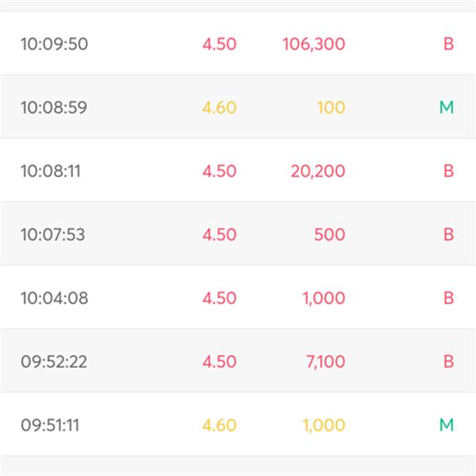The width and height of the screenshot is (476, 476).
Task: Select the 10:09:50 trade row
Action: coord(238,43)
